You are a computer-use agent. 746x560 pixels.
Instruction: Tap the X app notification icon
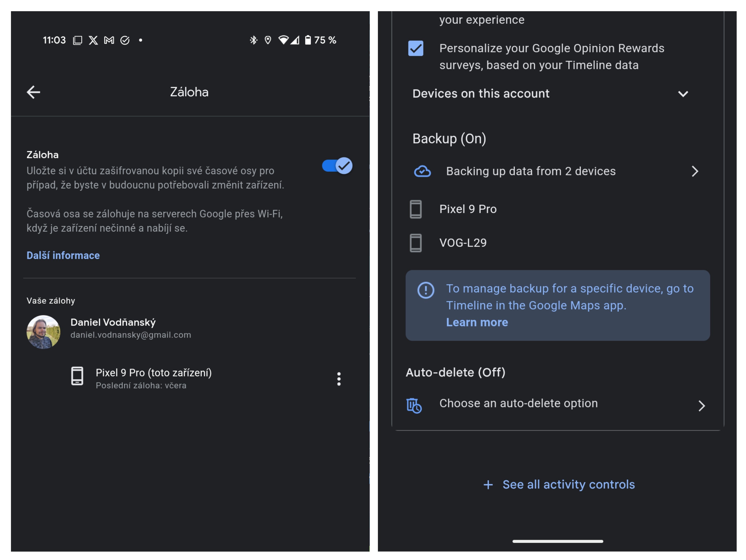pos(93,40)
